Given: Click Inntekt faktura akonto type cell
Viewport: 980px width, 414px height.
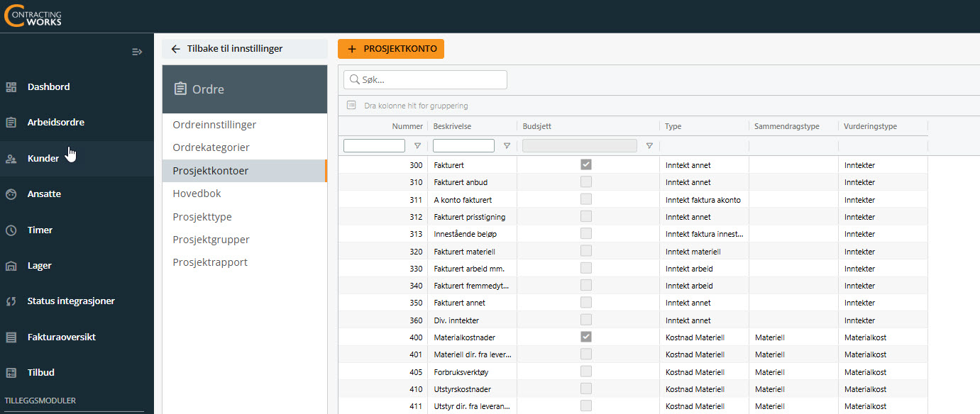Looking at the screenshot, I should [x=704, y=200].
